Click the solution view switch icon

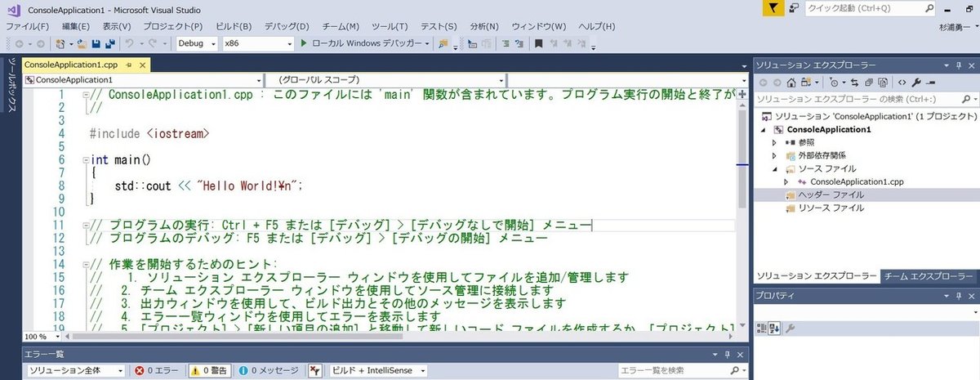[806, 83]
